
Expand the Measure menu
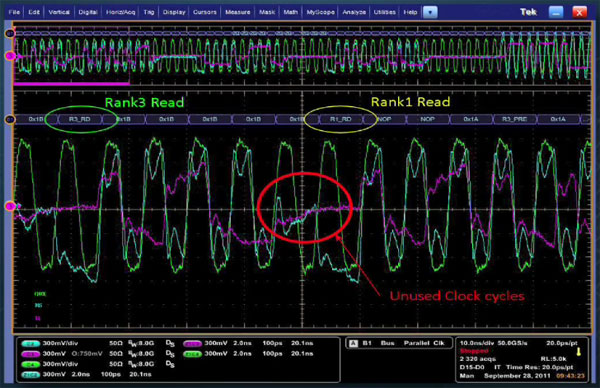point(238,12)
